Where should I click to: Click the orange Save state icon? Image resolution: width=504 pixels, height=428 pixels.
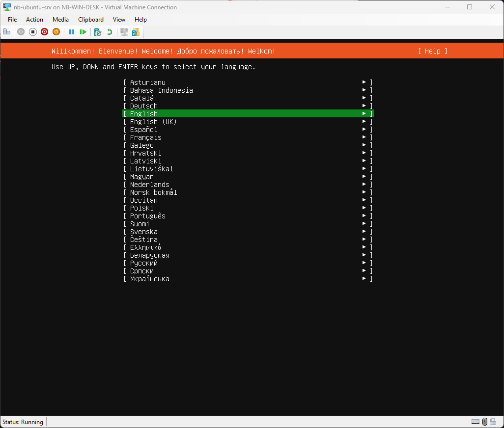click(x=56, y=32)
